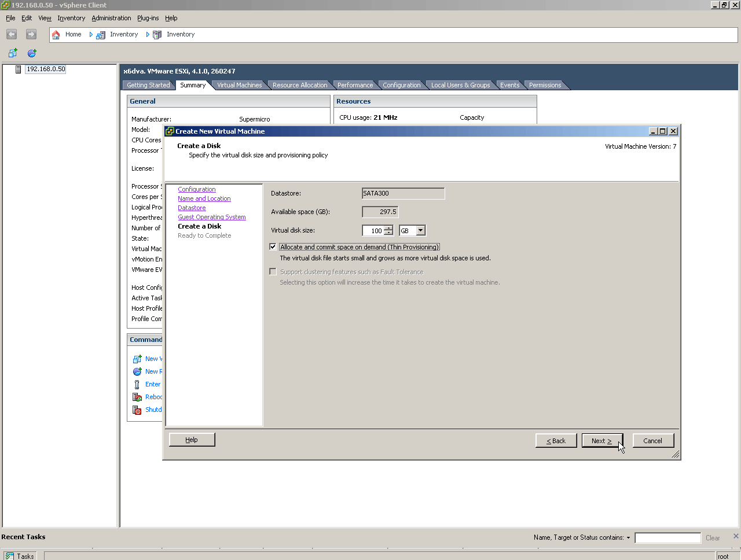Click Home in the navigation bar
741x560 pixels.
(73, 35)
